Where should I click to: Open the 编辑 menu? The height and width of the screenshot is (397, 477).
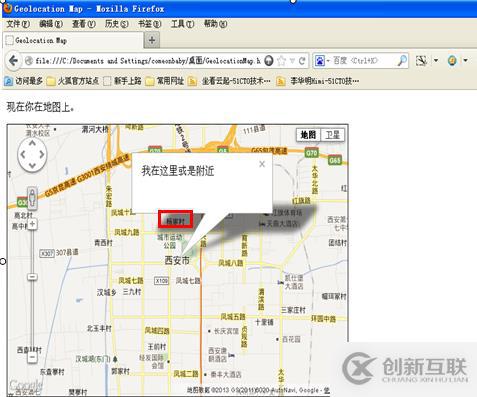tap(51, 24)
